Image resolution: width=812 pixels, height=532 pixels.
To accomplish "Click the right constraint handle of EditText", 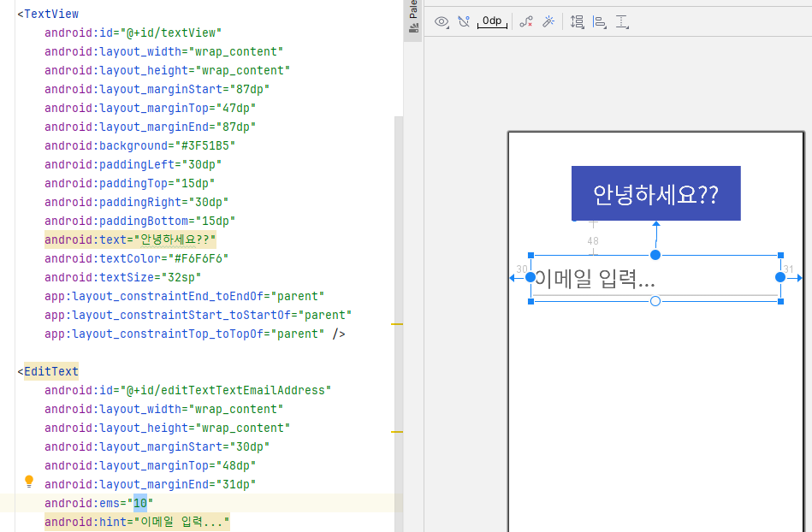I will coord(779,277).
